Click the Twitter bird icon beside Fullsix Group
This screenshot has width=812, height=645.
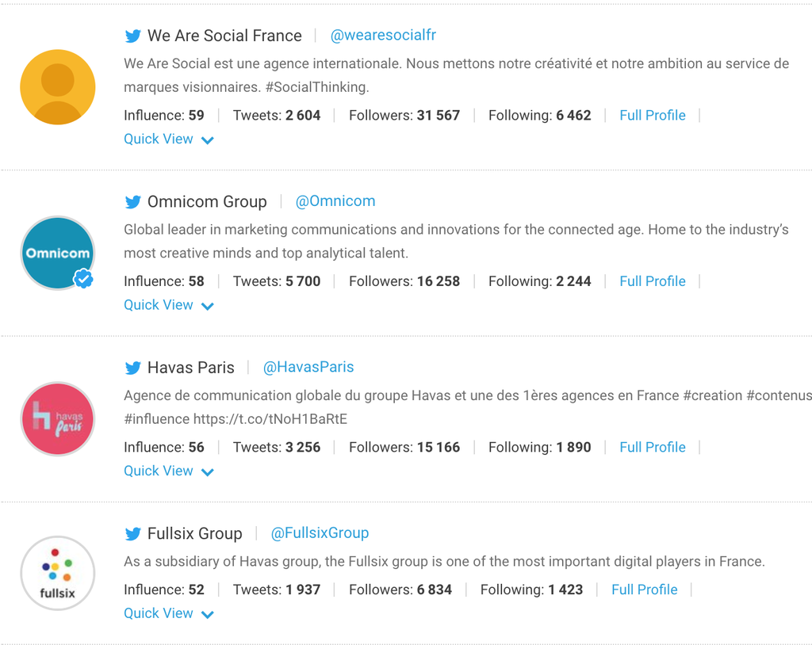(133, 534)
